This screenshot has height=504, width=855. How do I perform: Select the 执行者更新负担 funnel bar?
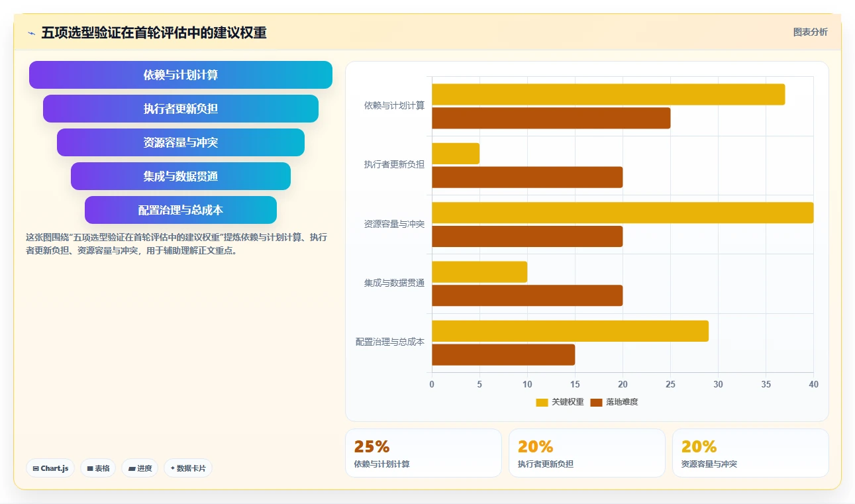click(x=181, y=109)
